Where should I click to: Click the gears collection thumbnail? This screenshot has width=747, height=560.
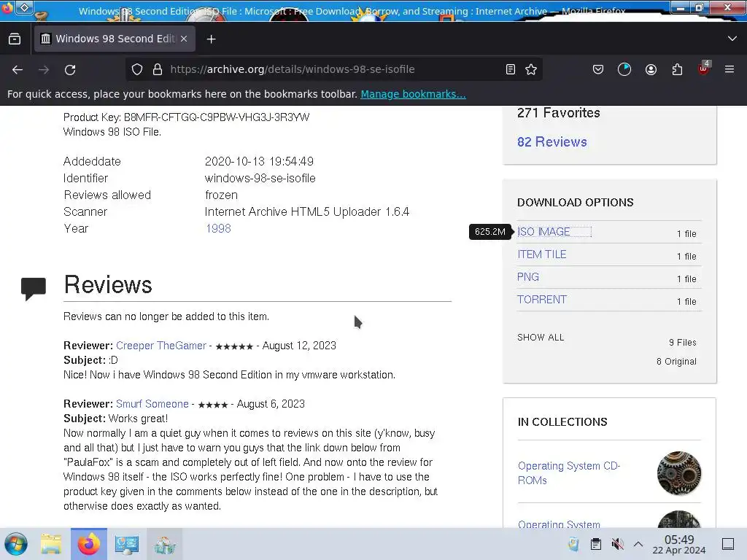click(x=679, y=473)
